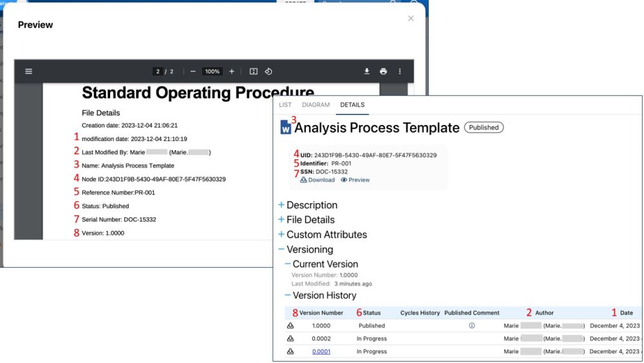
Task: Edit the current page number field
Action: [157, 72]
